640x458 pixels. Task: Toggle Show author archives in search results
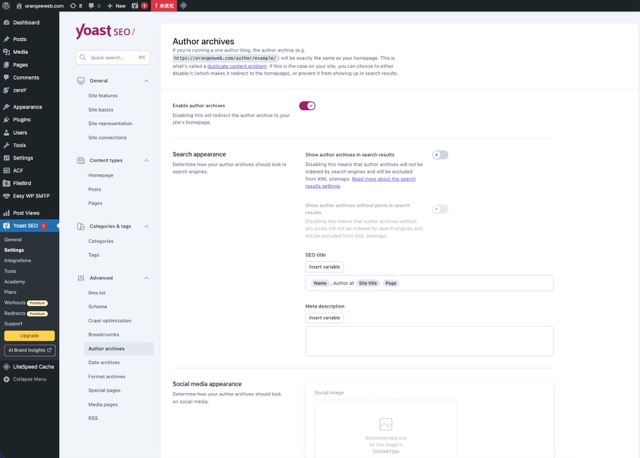(x=440, y=155)
